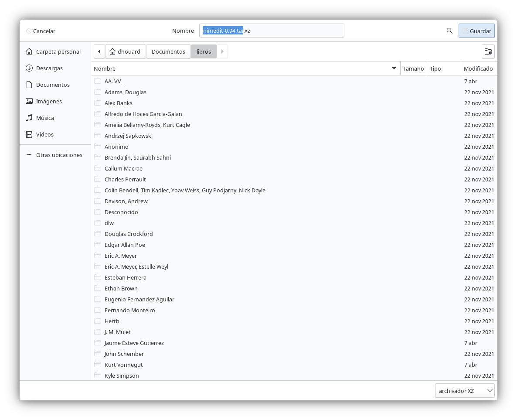This screenshot has height=420, width=517.
Task: Sort the list by Nombre column
Action: (244, 68)
